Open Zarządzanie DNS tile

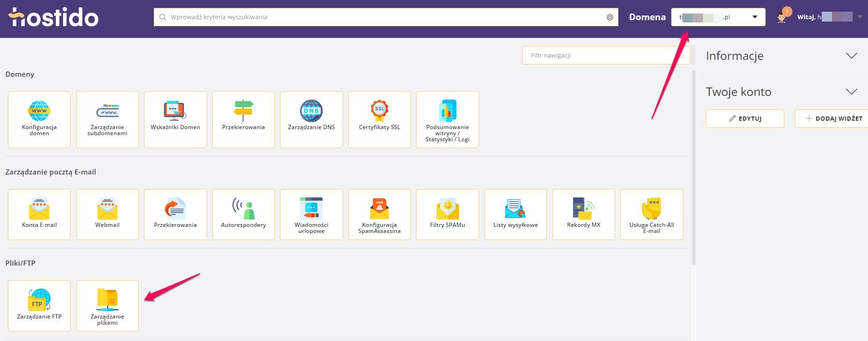coord(311,120)
